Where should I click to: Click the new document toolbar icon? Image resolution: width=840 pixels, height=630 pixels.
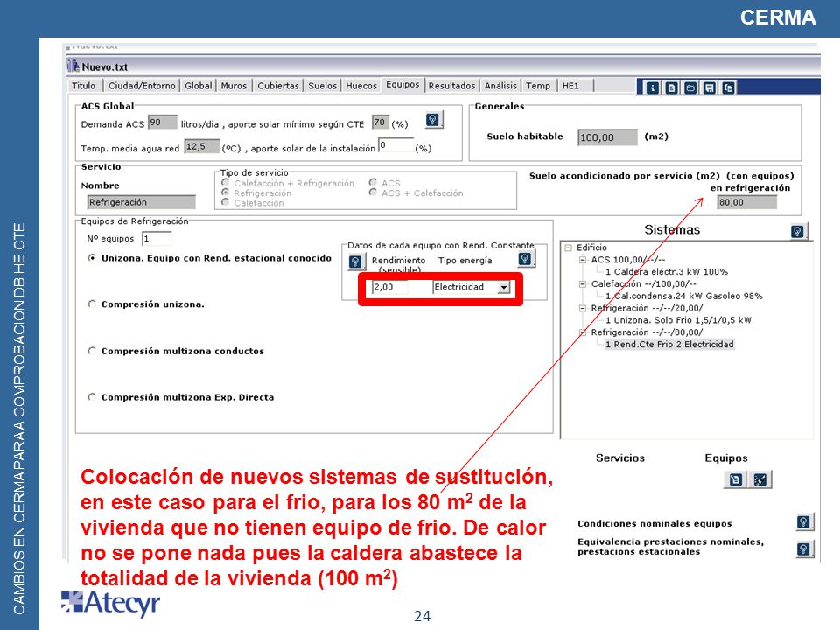click(x=671, y=87)
